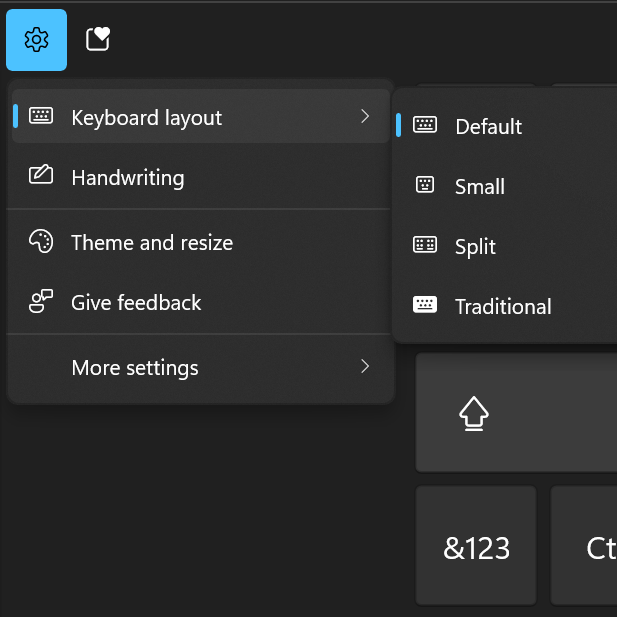Tap the &123 symbols key
This screenshot has width=617, height=617.
[x=476, y=546]
